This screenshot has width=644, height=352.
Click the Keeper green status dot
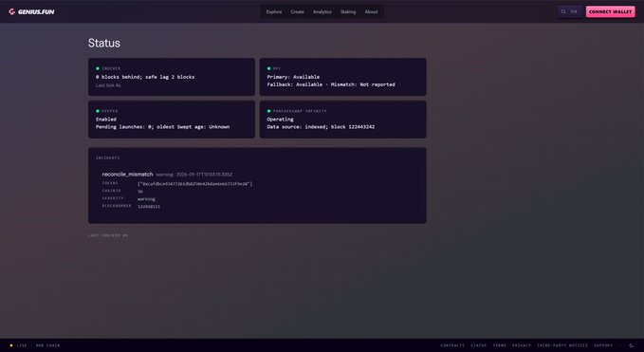pos(98,111)
